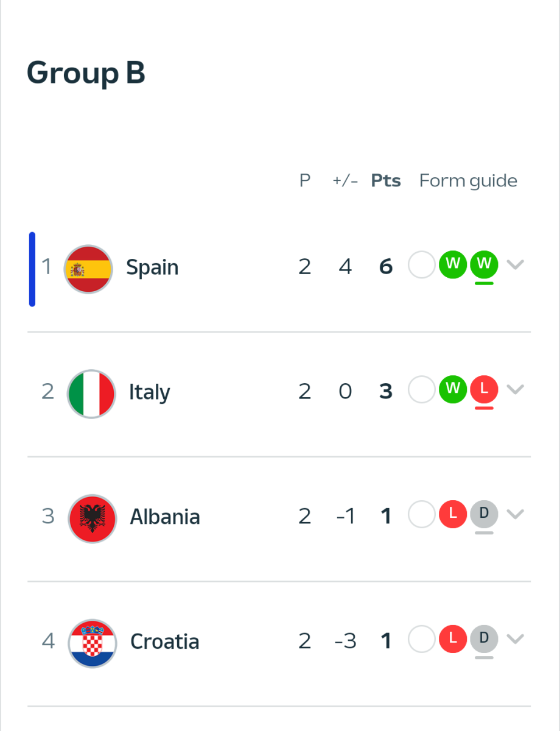Click Albania's grey draw badge
The height and width of the screenshot is (731, 560).
coord(484,514)
